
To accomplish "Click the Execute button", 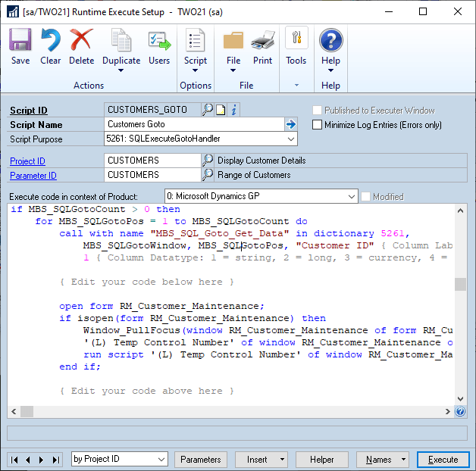I will pyautogui.click(x=443, y=460).
